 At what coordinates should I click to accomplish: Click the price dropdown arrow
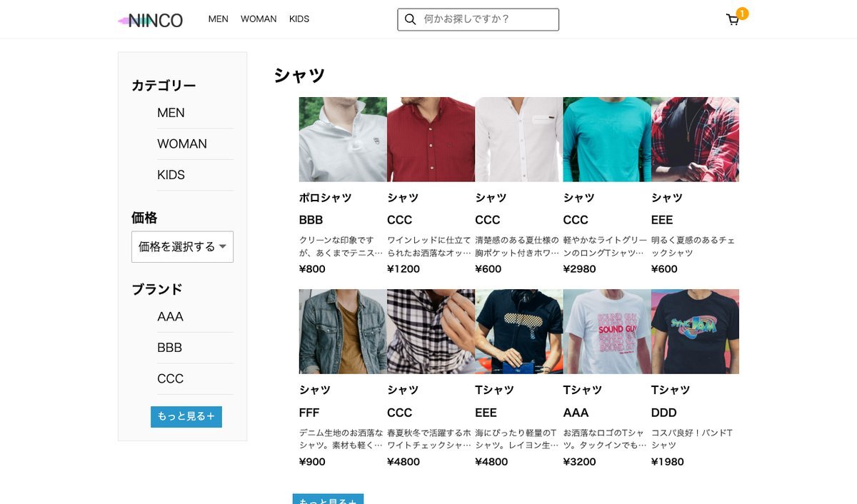223,247
